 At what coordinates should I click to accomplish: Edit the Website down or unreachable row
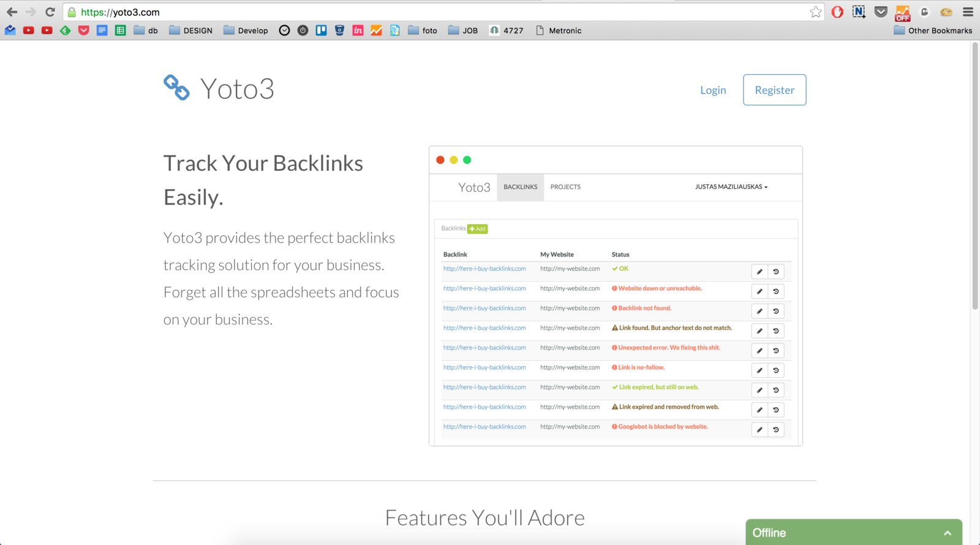759,291
